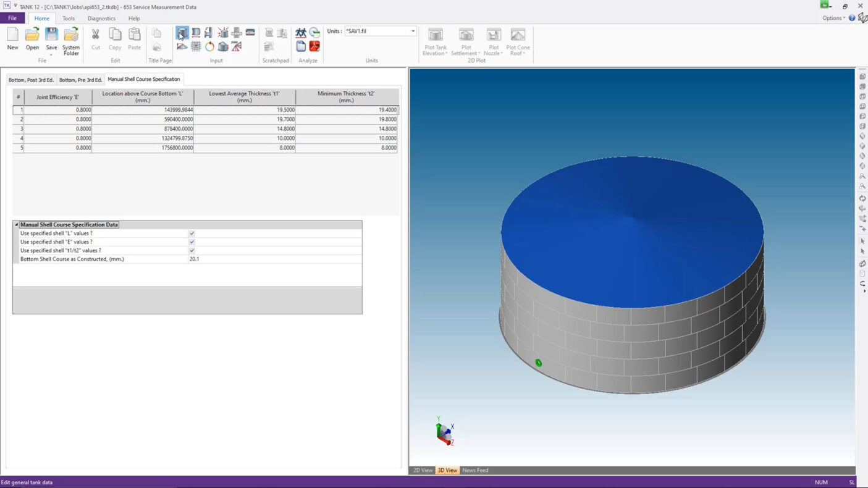Screen dimensions: 868x488
Task: Expand the Options dropdown menu
Action: [833, 18]
